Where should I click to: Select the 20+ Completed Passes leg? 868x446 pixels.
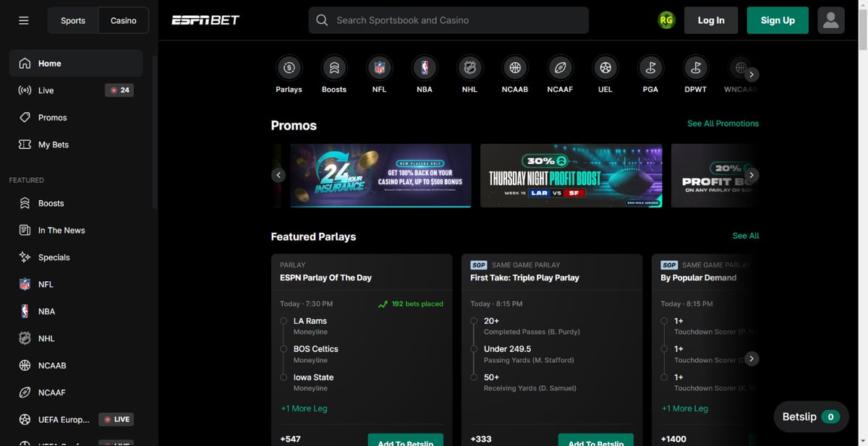click(532, 326)
